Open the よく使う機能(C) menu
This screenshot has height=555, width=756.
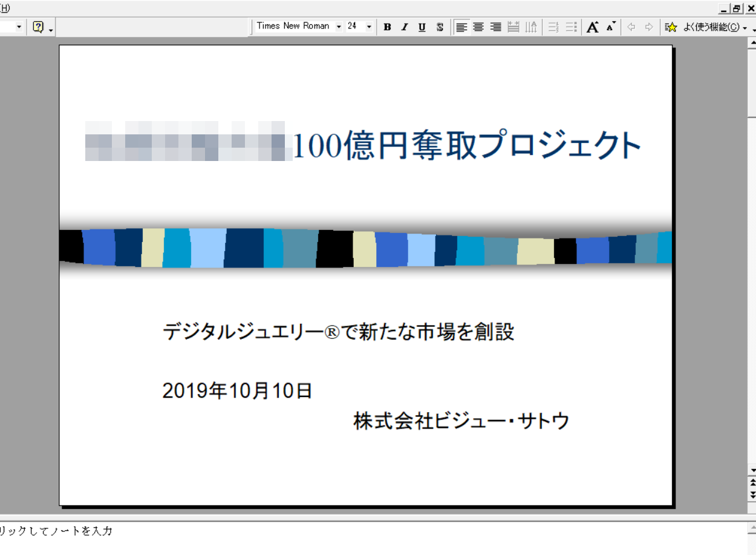[x=711, y=27]
